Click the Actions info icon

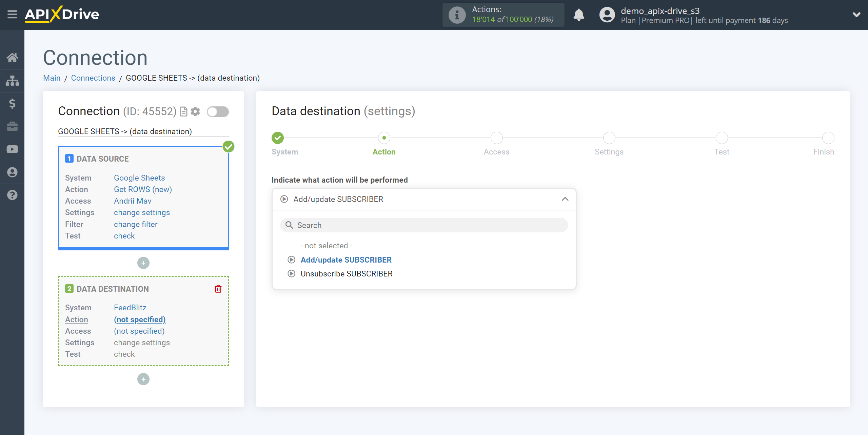[457, 15]
